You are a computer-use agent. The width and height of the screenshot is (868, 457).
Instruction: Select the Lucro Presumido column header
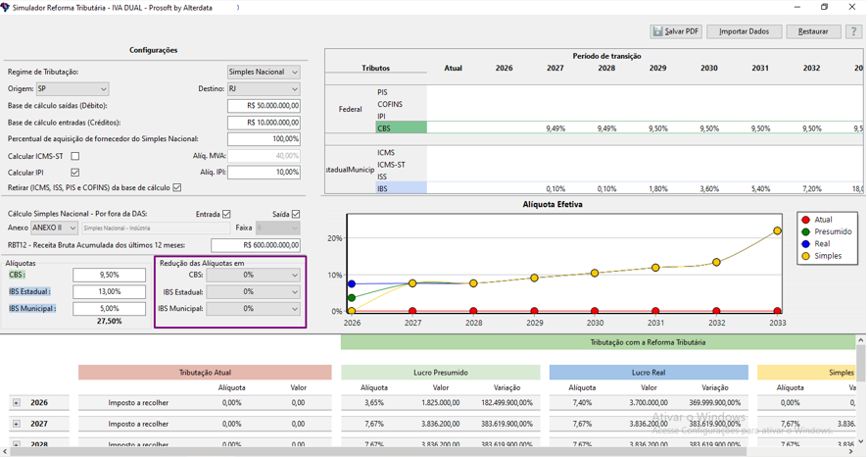440,373
